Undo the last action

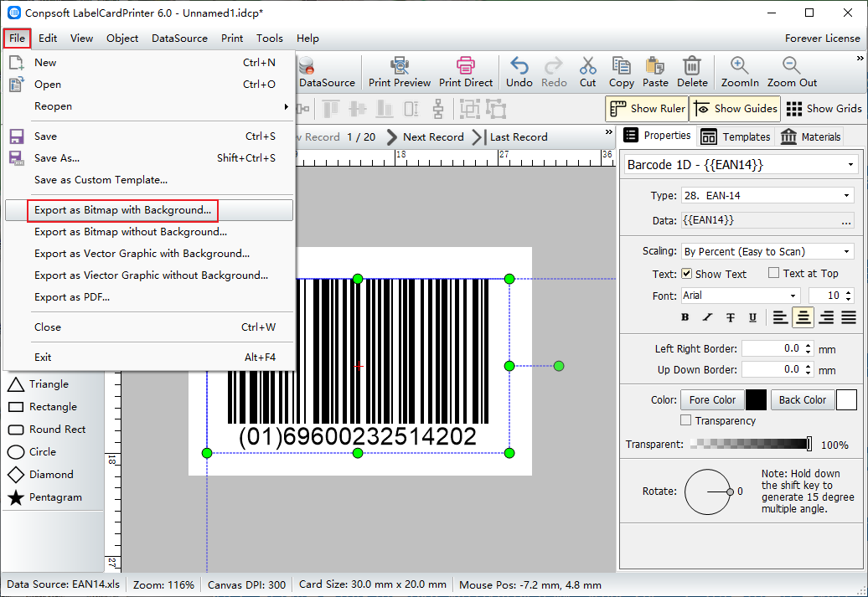[x=519, y=73]
